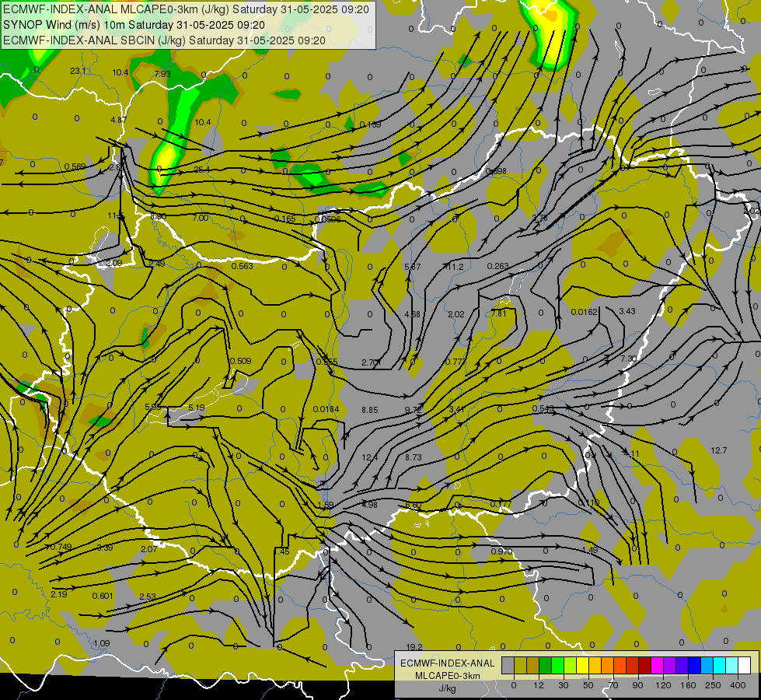Click the legend tick label 400
This screenshot has height=700, width=761.
pos(738,685)
